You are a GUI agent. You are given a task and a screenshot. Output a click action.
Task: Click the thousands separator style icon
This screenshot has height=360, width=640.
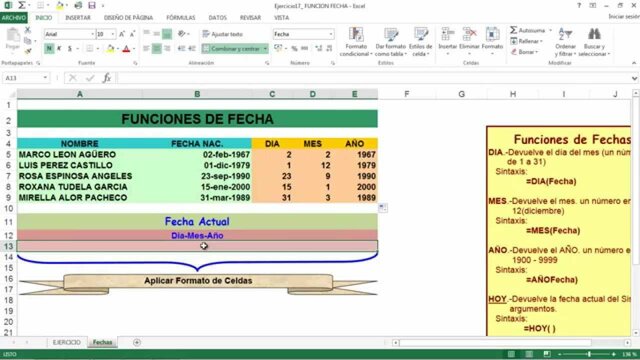(304, 48)
